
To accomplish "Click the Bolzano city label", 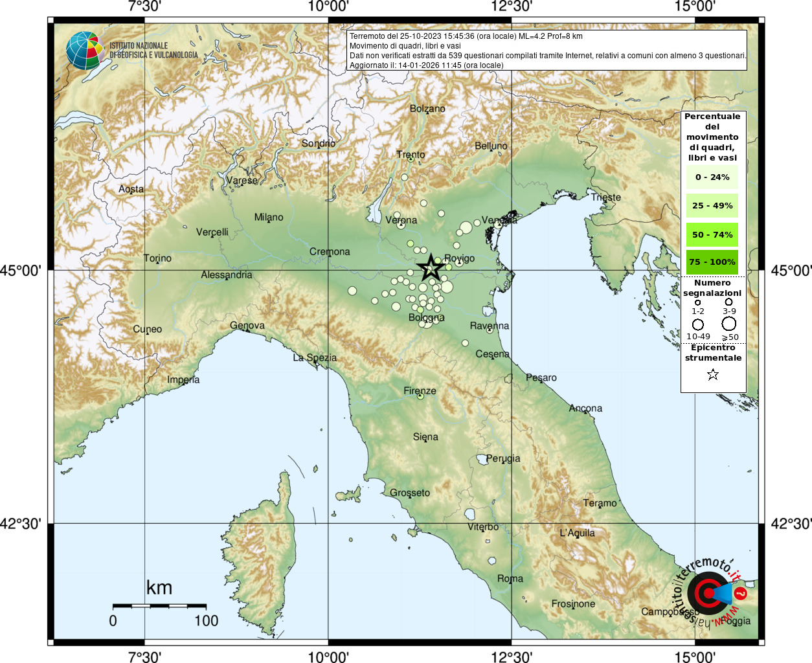I will point(427,108).
